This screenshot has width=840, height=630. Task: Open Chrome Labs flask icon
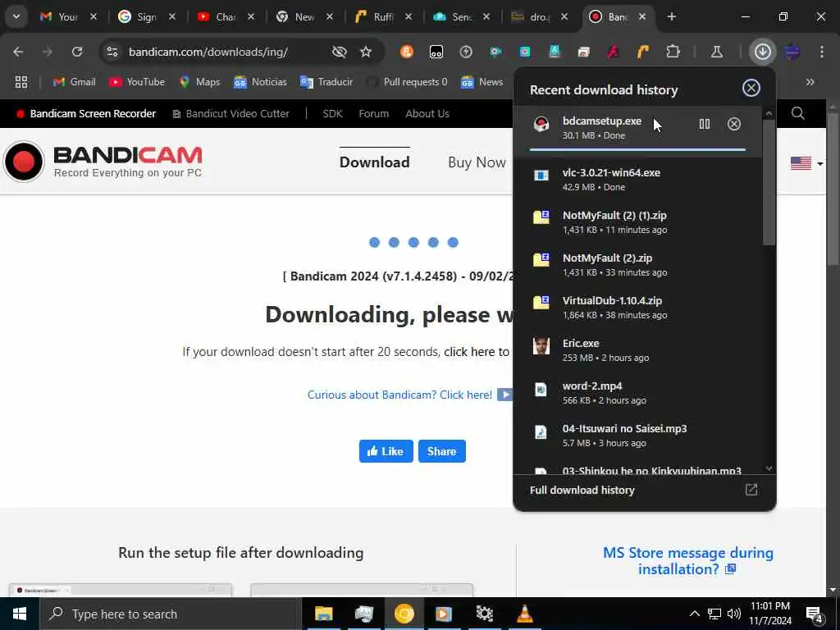(x=716, y=52)
